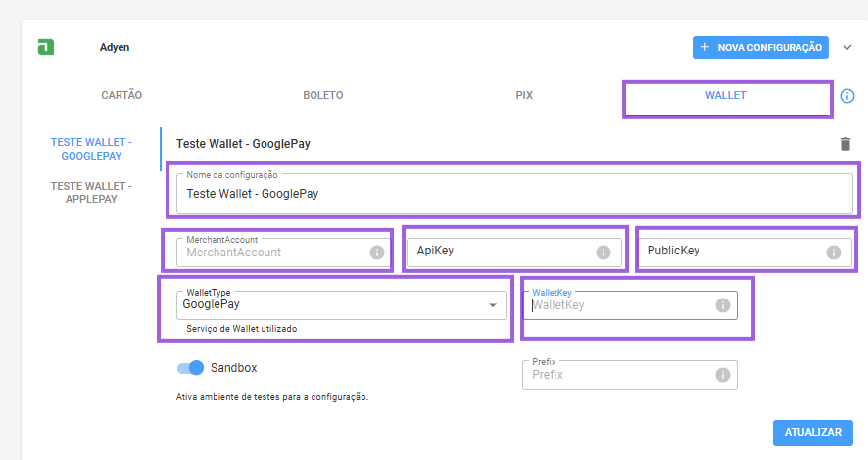Open the PIX tab
The width and height of the screenshot is (868, 460).
524,95
